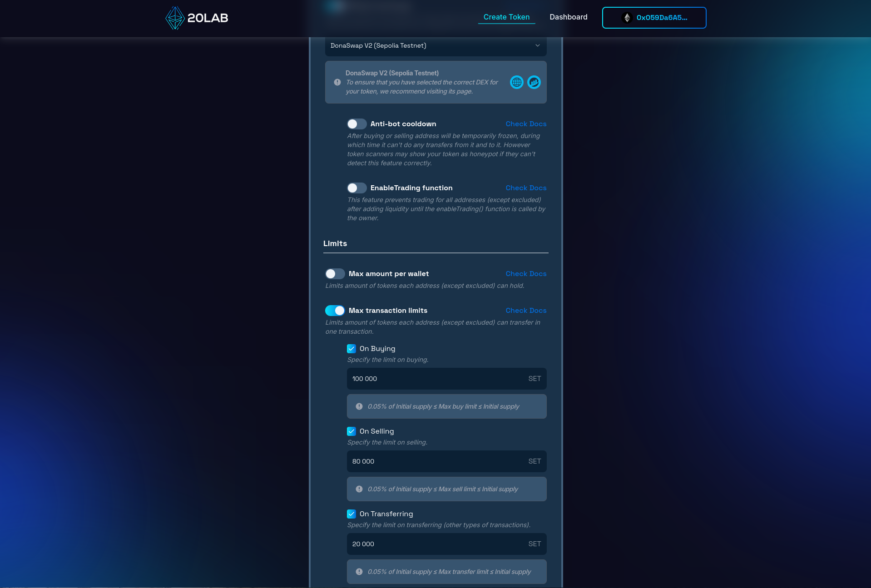Click the Max amount per wallet label

pos(389,274)
